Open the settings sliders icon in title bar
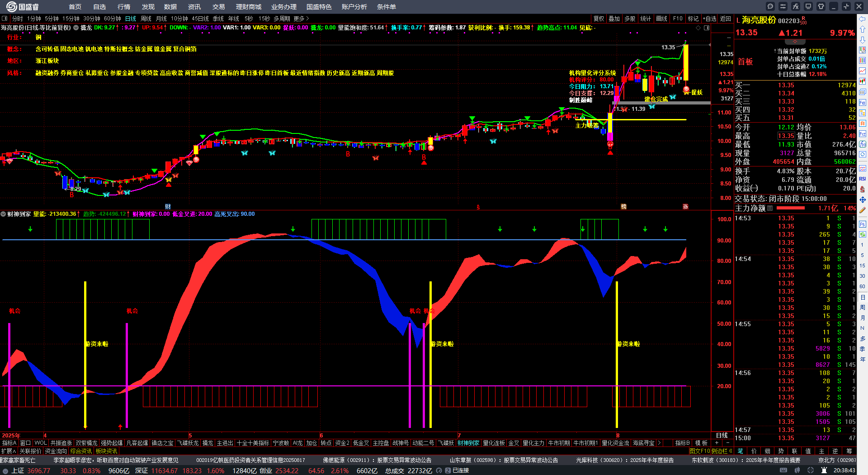Screen dimensions: 868x475 pyautogui.click(x=783, y=6)
